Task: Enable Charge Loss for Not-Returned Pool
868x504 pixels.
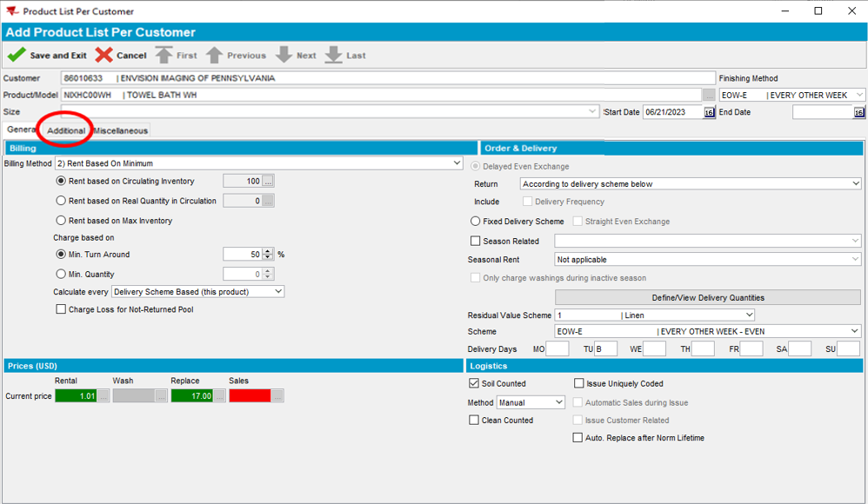Action: pyautogui.click(x=61, y=309)
